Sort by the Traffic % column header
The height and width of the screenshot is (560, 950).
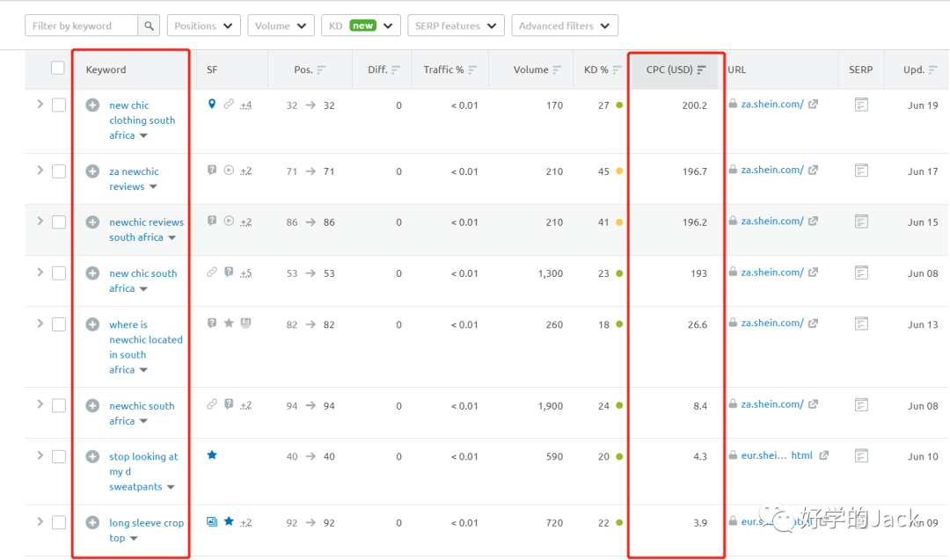point(450,69)
